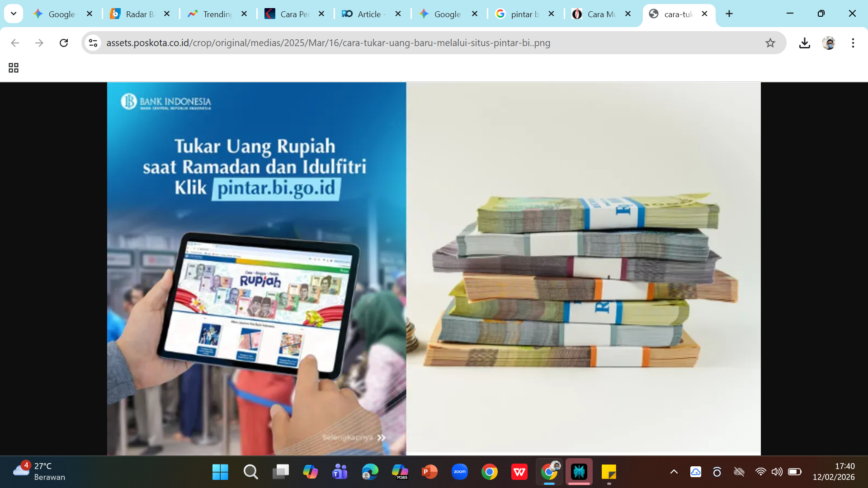This screenshot has height=488, width=868.
Task: Reload the current page
Action: click(64, 43)
